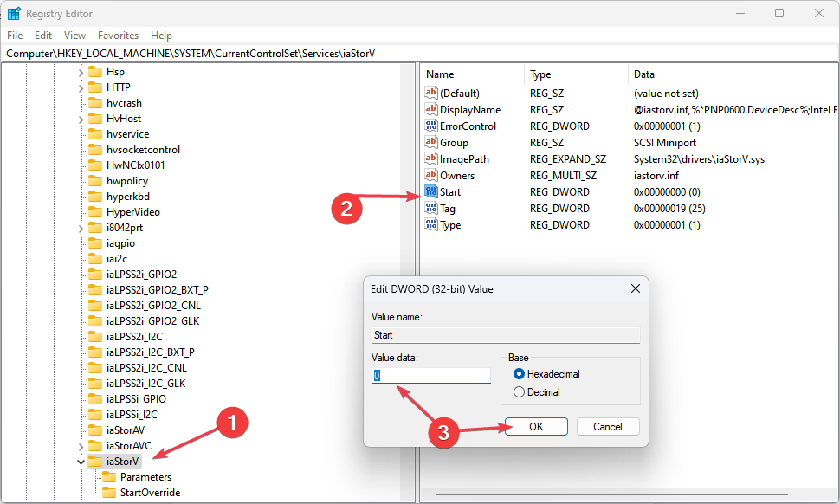Click the Parameters subkey folder icon

[109, 476]
